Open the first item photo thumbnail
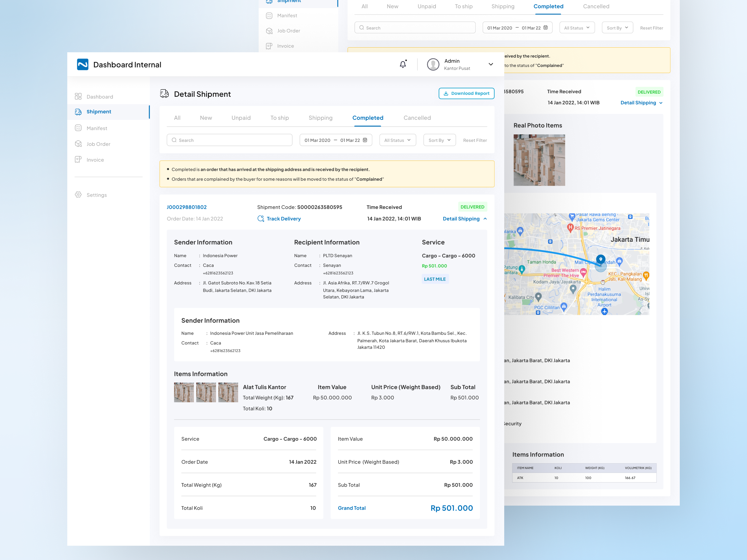Screen dimensions: 747x560 tap(184, 392)
